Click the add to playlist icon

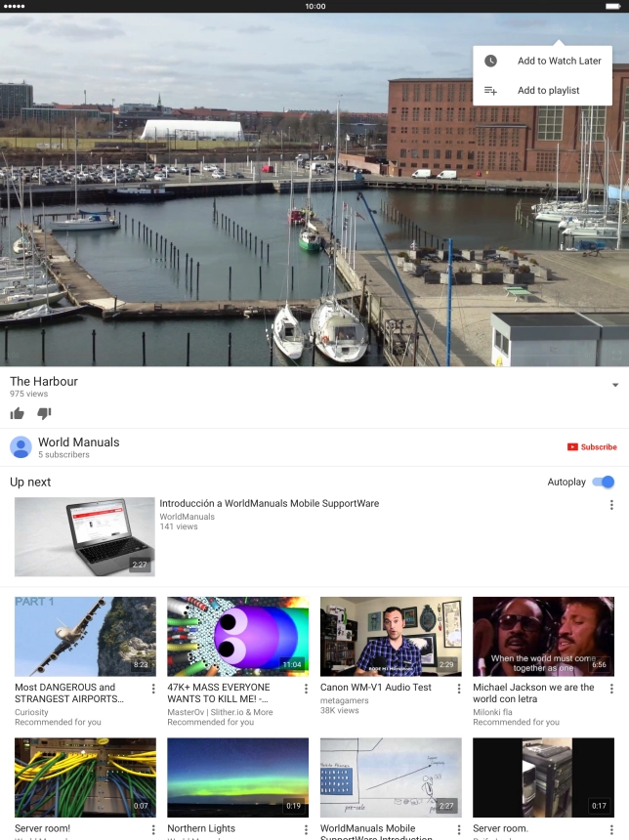tap(490, 91)
